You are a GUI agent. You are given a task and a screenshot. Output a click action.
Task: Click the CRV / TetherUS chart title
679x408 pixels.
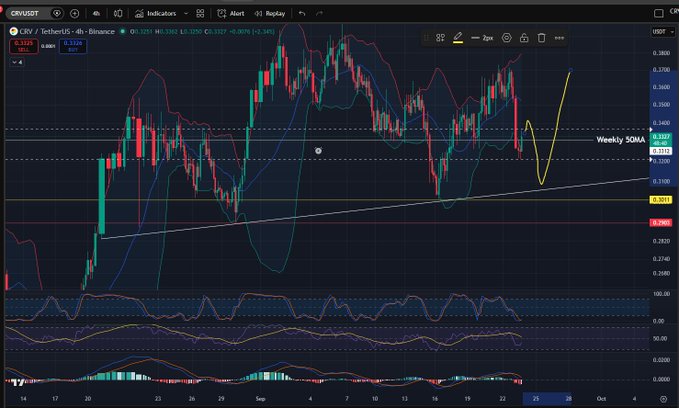[67, 31]
